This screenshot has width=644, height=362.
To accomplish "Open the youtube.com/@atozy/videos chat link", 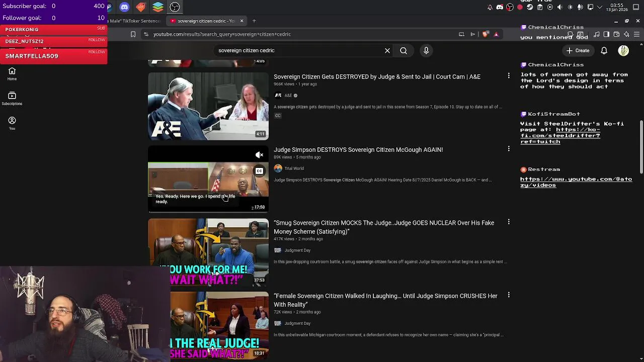I will click(576, 182).
